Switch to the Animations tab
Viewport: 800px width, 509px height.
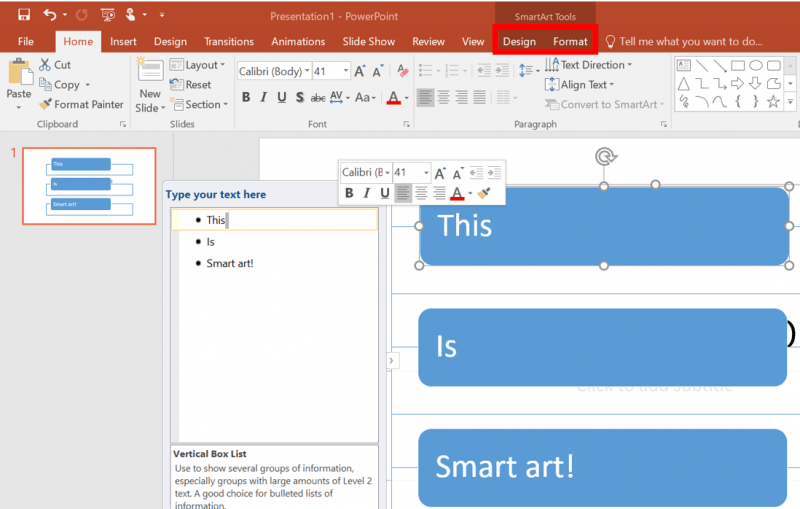point(298,41)
